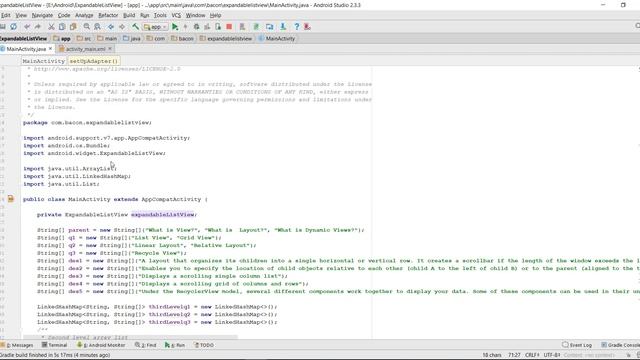Select the main breadcrumb folder
The width and height of the screenshot is (640, 360).
pos(107,38)
